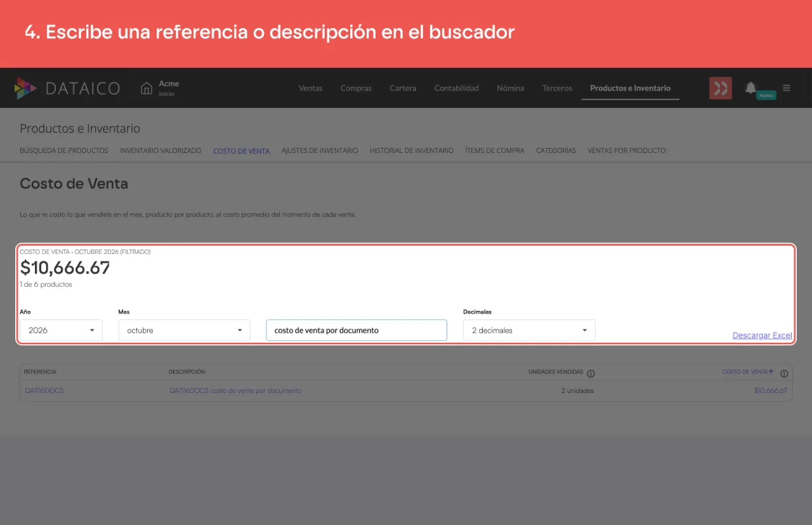Click the Referencia column header
This screenshot has width=812, height=525.
tap(40, 372)
